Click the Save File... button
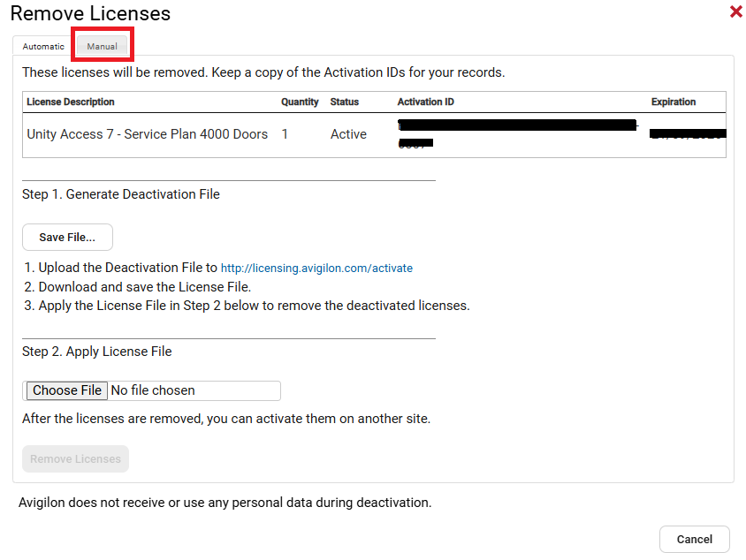 click(67, 238)
